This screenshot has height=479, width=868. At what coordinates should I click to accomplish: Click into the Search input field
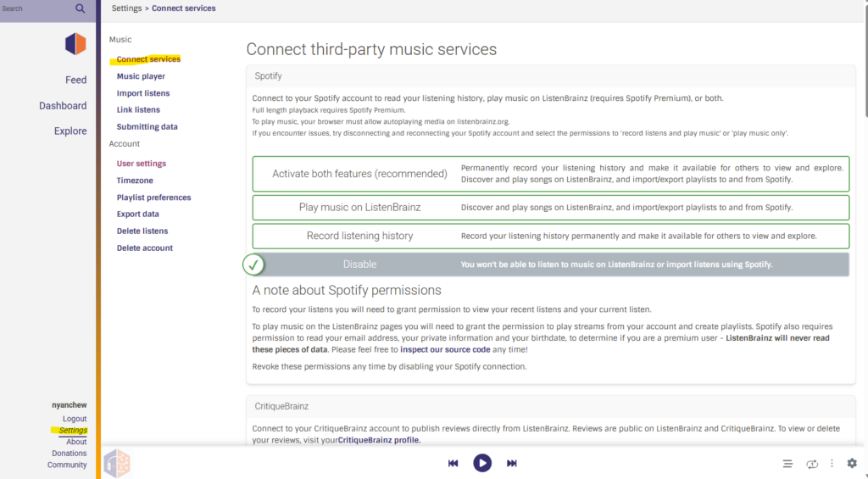click(34, 8)
